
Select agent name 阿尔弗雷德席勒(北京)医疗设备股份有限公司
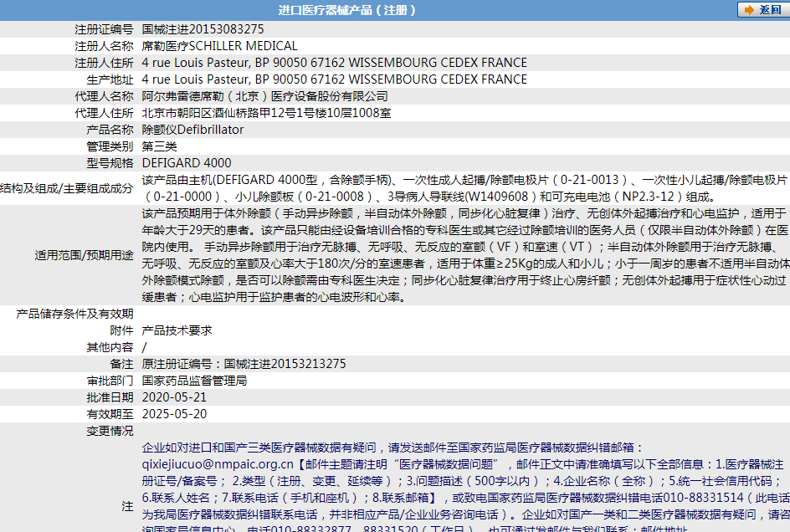click(x=264, y=96)
